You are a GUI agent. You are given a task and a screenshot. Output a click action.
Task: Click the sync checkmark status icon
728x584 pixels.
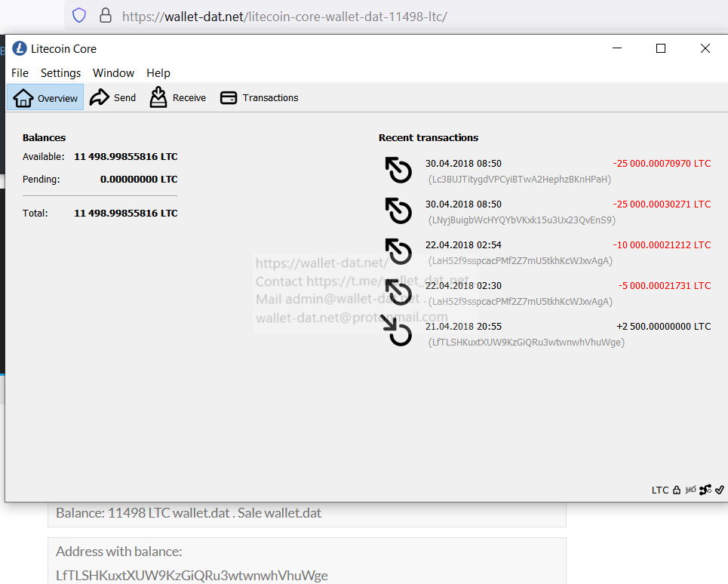tap(720, 490)
